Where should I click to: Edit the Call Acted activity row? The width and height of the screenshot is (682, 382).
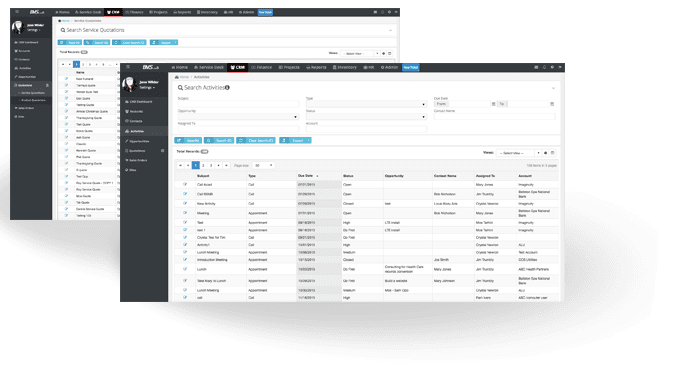point(185,184)
